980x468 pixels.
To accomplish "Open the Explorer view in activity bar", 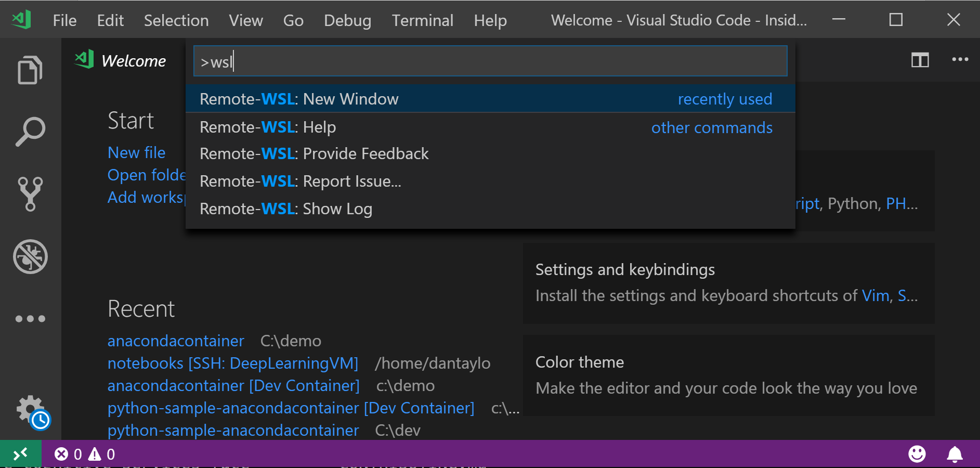I will (x=30, y=70).
